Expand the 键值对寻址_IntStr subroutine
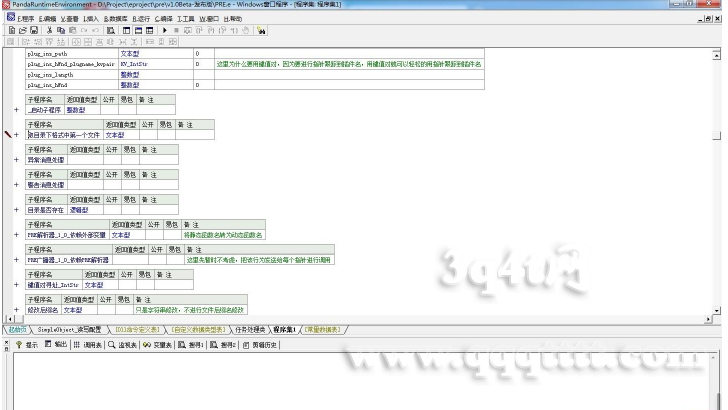This screenshot has height=410, width=728. pyautogui.click(x=16, y=285)
